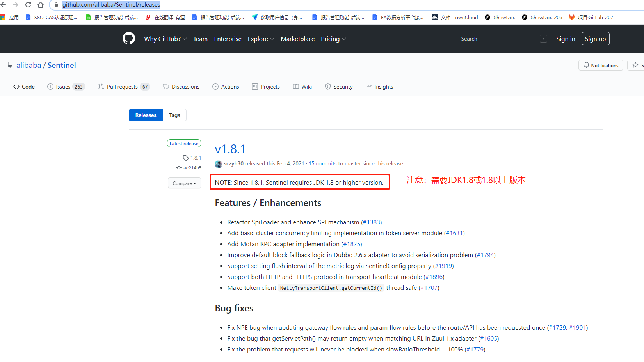Open issue #1707 link
Viewport: 644px width, 362px height.
(x=429, y=287)
